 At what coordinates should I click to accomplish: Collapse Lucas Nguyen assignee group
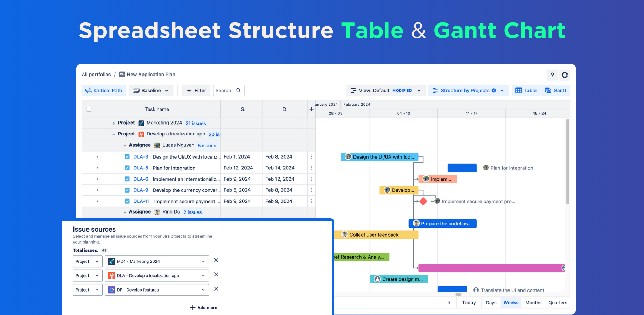click(125, 146)
